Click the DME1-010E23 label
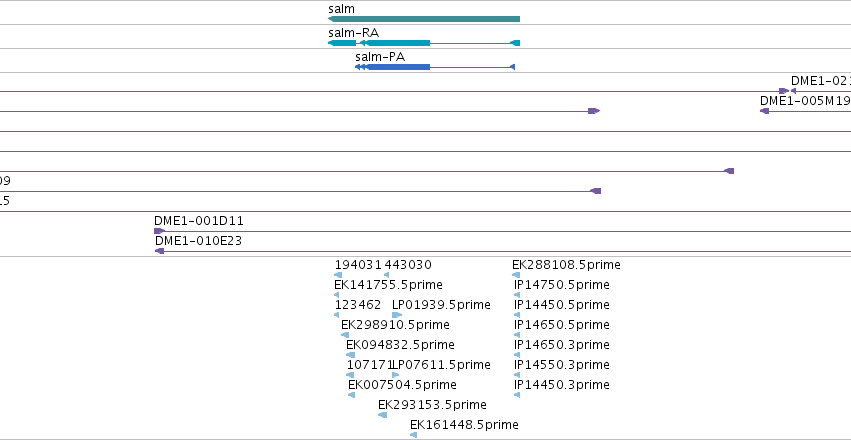 pyautogui.click(x=198, y=241)
